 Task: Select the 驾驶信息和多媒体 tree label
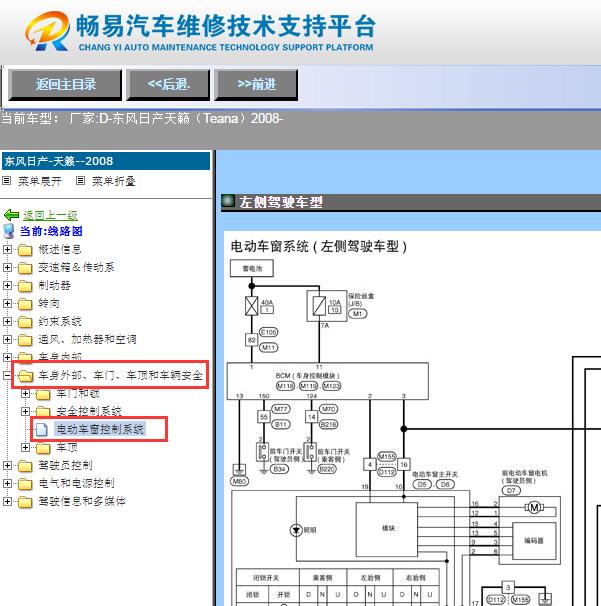click(82, 501)
